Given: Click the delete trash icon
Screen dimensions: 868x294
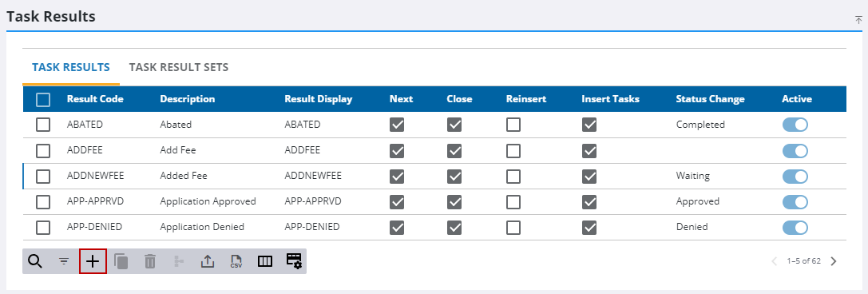Looking at the screenshot, I should (150, 261).
